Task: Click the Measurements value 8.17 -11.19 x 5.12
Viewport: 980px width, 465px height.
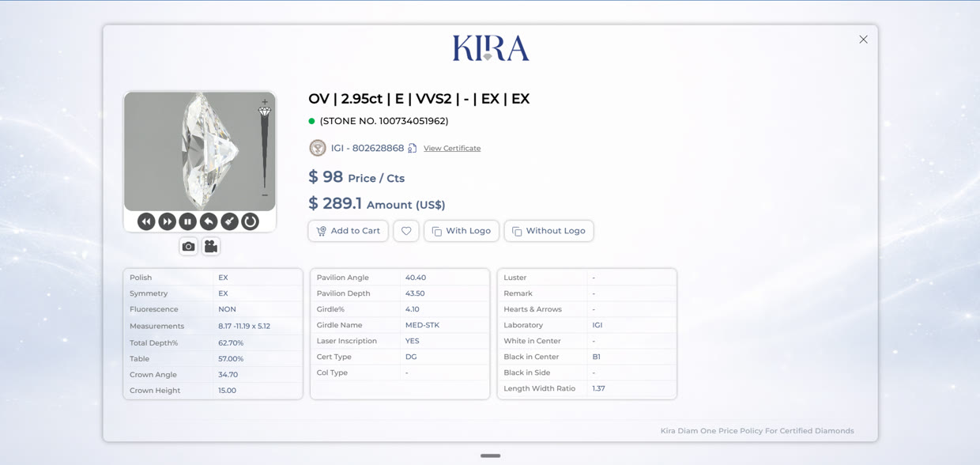Action: (244, 326)
